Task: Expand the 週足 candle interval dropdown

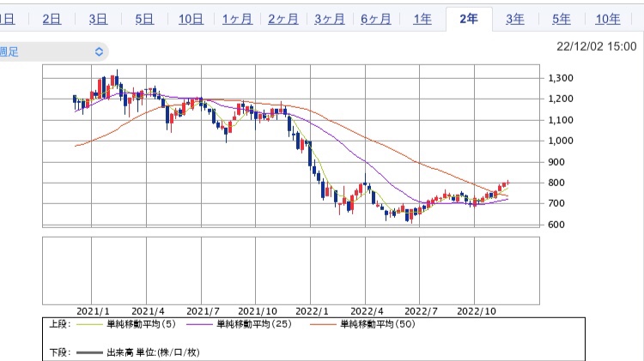Action: (53, 51)
